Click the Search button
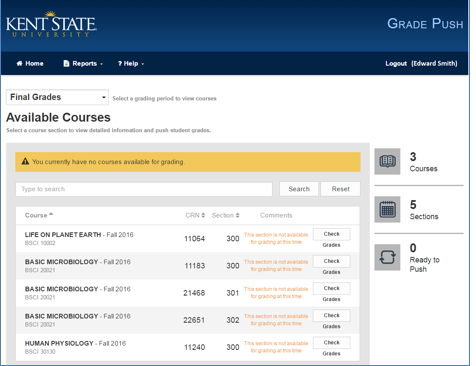This screenshot has width=476, height=366. (x=299, y=189)
